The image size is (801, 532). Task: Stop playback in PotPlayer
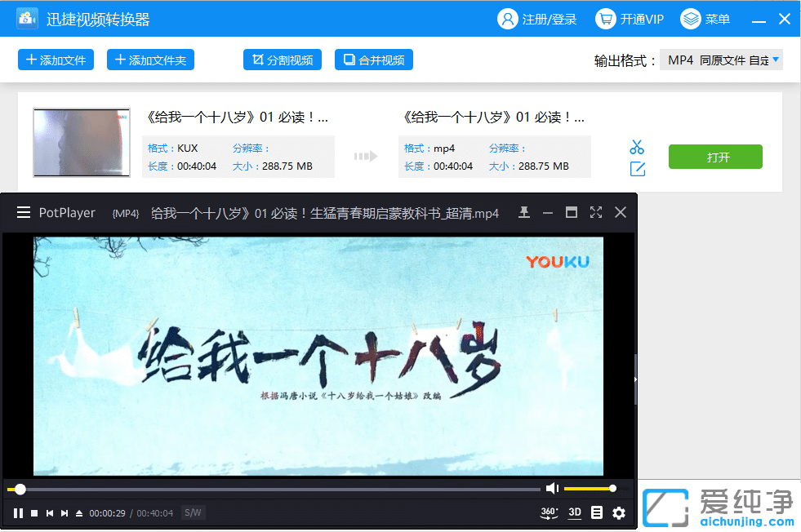pyautogui.click(x=34, y=513)
